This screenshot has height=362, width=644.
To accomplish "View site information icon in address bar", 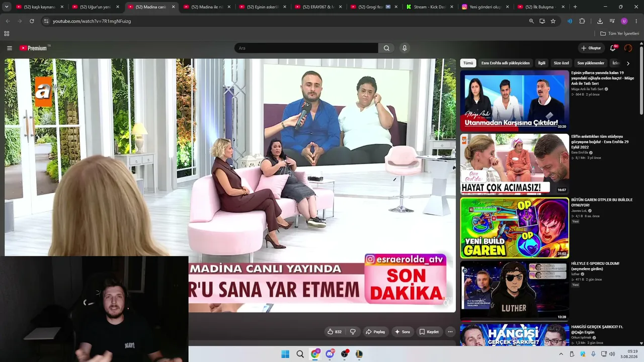I will coord(46,21).
